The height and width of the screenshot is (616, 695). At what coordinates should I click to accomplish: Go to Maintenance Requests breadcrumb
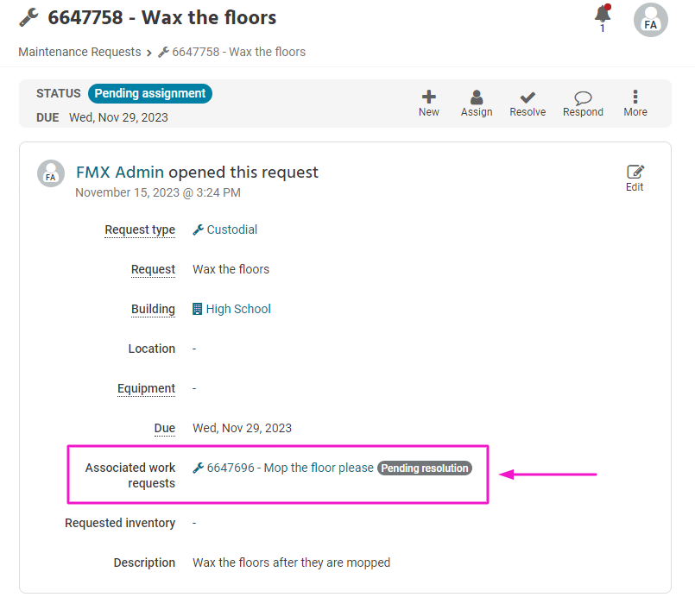79,52
